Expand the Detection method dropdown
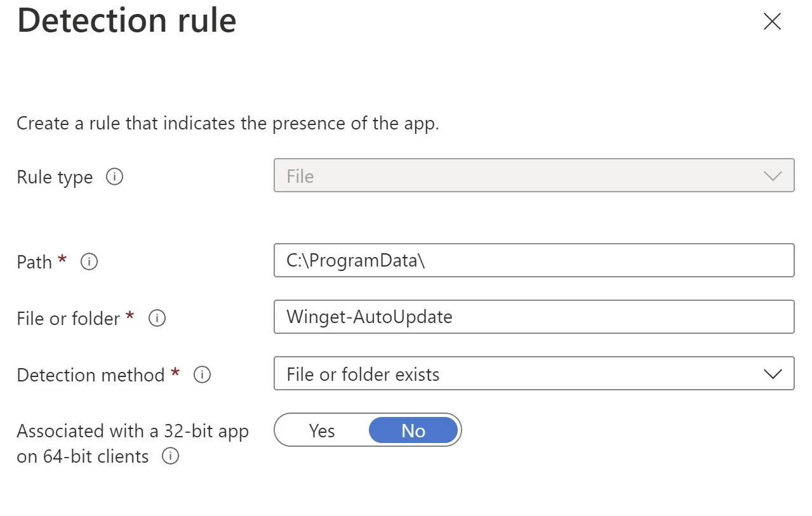The height and width of the screenshot is (516, 812). 534,373
